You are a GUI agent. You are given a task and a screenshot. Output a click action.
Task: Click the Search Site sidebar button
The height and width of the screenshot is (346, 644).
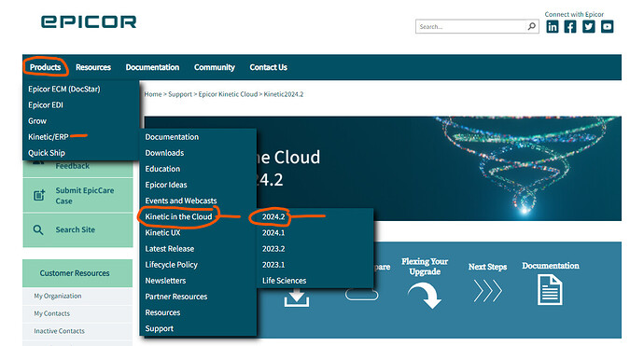click(77, 229)
